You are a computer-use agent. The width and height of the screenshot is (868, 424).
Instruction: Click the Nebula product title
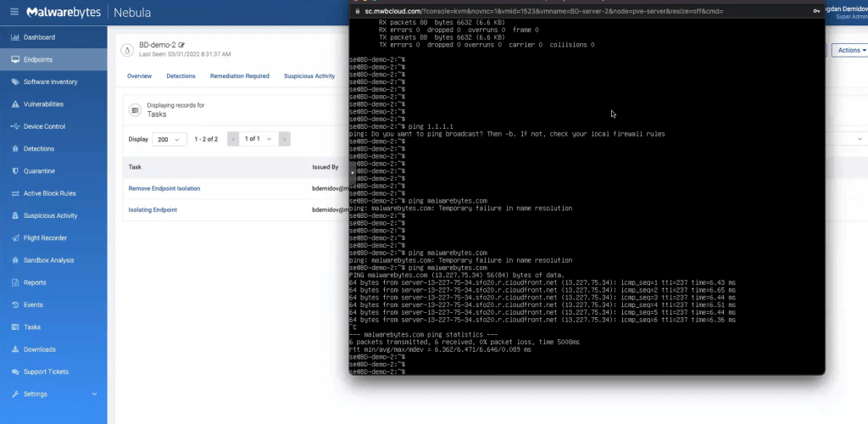pos(132,12)
